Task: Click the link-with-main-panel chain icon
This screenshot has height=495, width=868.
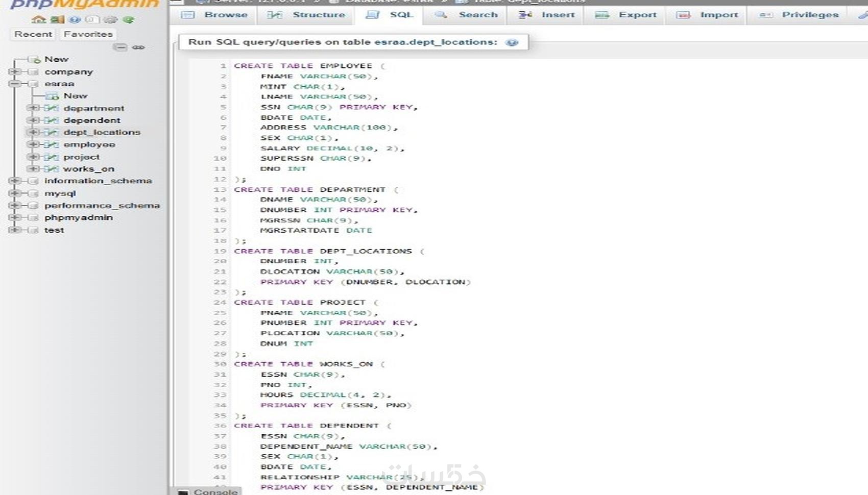Action: pyautogui.click(x=138, y=47)
